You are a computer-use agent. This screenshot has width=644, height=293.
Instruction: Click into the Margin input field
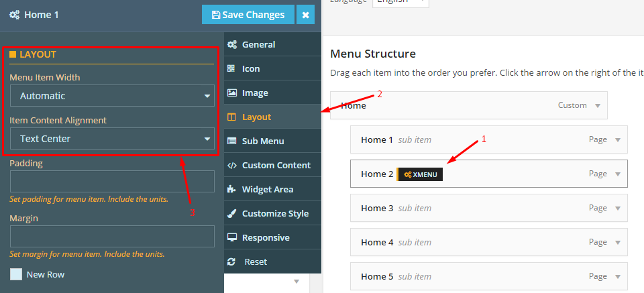pos(112,237)
